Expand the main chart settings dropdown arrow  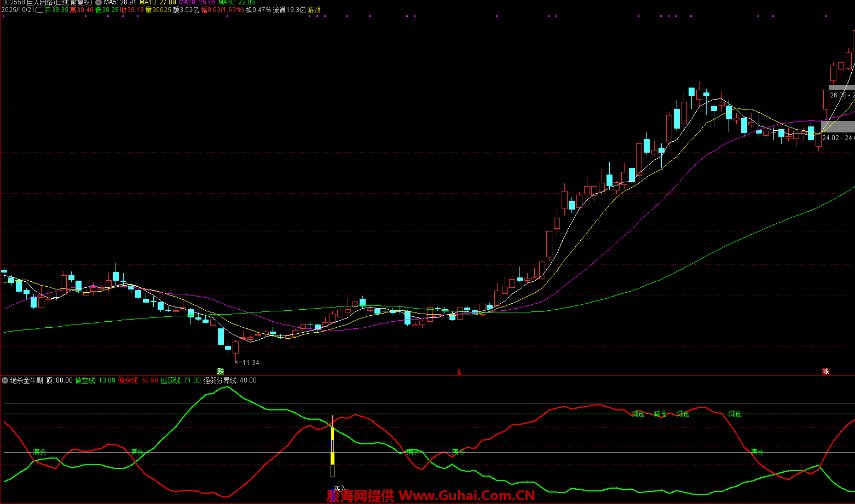tap(99, 3)
